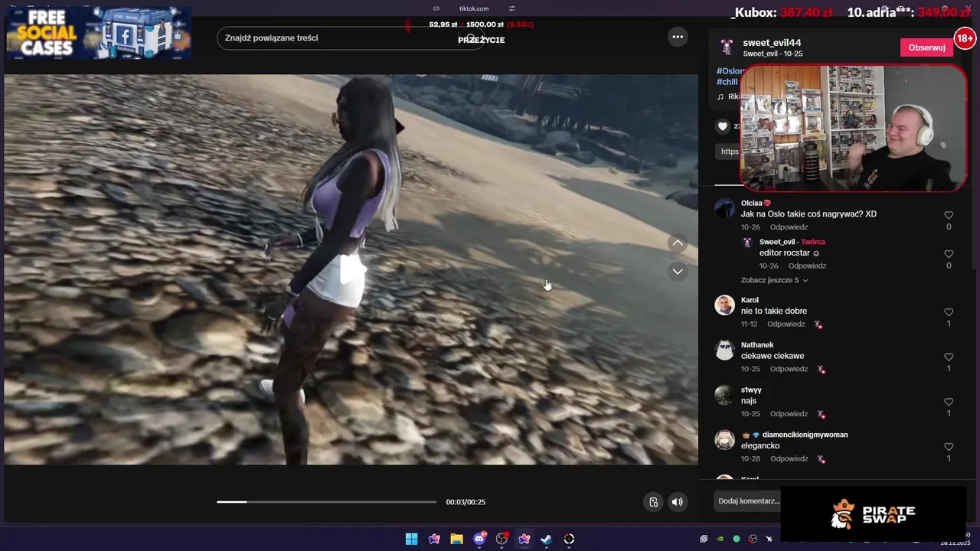Open File Explorer from taskbar
Image resolution: width=980 pixels, height=551 pixels.
point(456,539)
